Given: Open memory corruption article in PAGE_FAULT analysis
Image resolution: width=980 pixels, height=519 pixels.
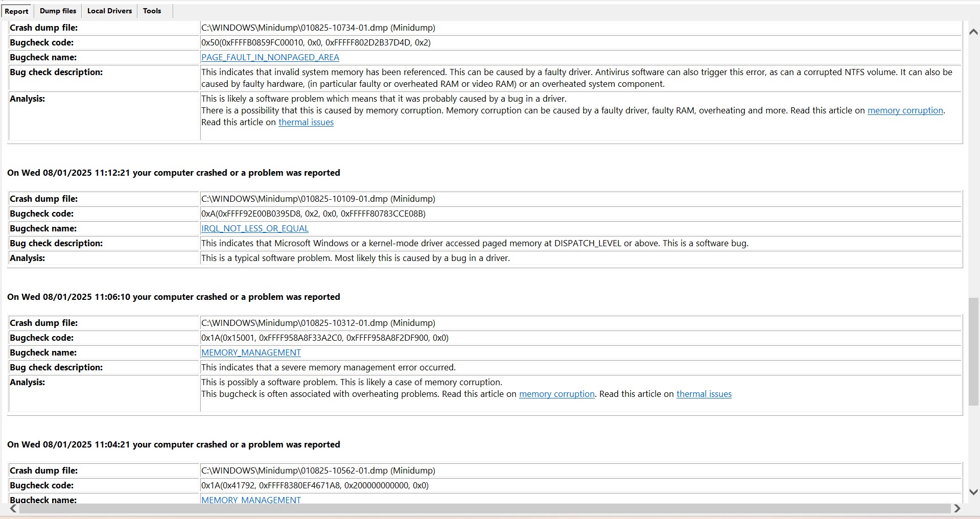Looking at the screenshot, I should (905, 110).
